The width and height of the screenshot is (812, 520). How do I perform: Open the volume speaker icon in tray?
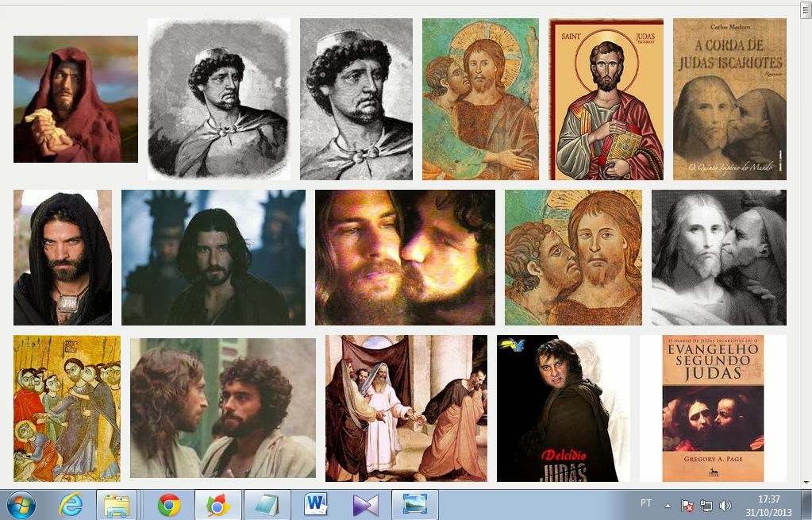725,506
